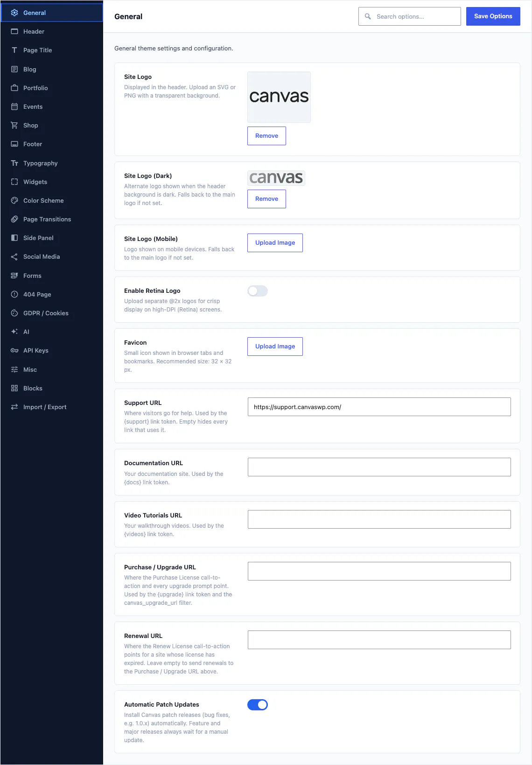
Task: Click the Widgets icon
Action: pos(14,182)
